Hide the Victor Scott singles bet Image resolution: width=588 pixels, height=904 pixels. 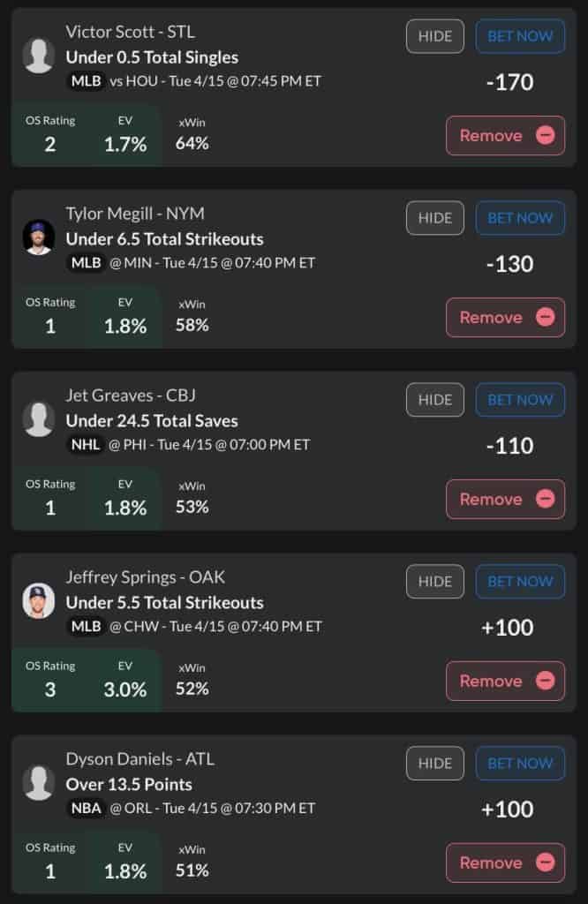pos(434,36)
